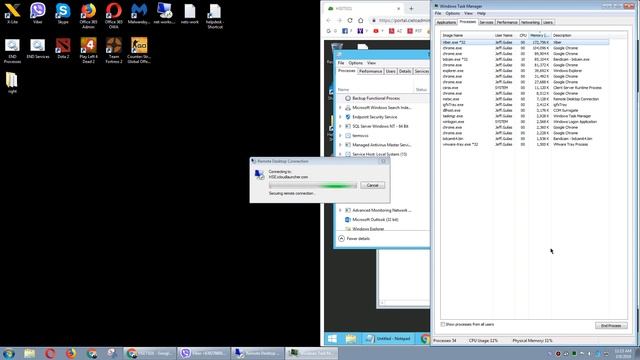The image size is (640, 360).
Task: Open the Viber taskbar button
Action: point(203,353)
